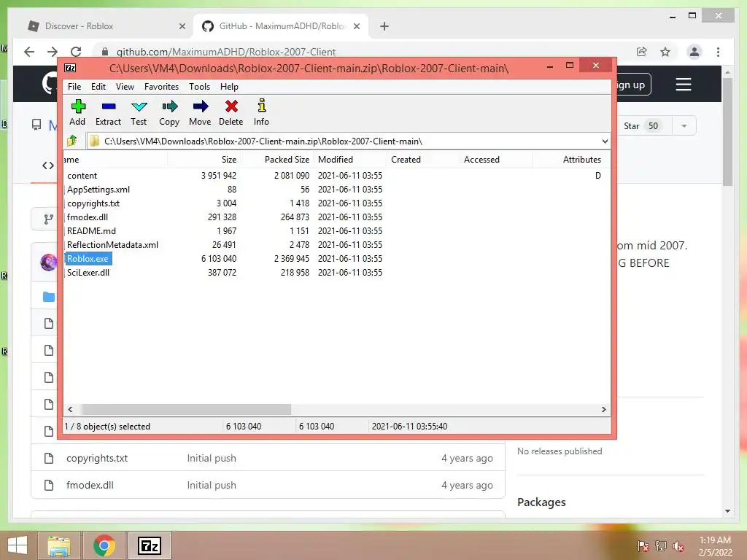The width and height of the screenshot is (747, 560).
Task: Select the highlighted Roblox.exe file
Action: pos(88,259)
